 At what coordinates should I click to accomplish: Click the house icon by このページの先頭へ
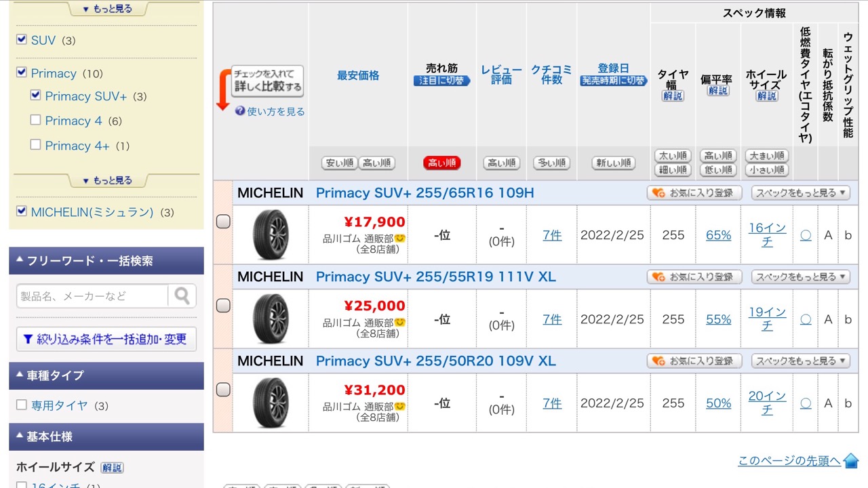pos(851,461)
